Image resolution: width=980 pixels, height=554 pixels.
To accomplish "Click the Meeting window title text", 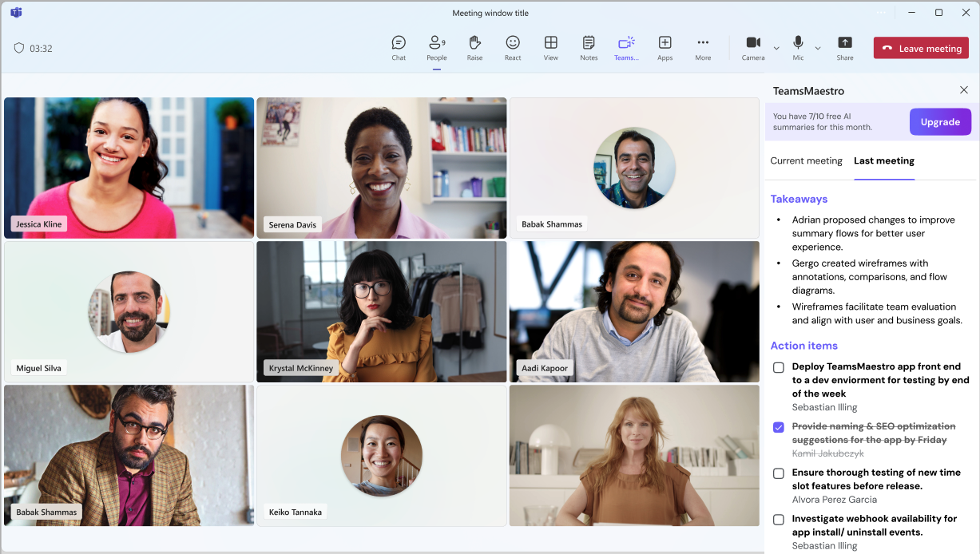I will tap(490, 13).
